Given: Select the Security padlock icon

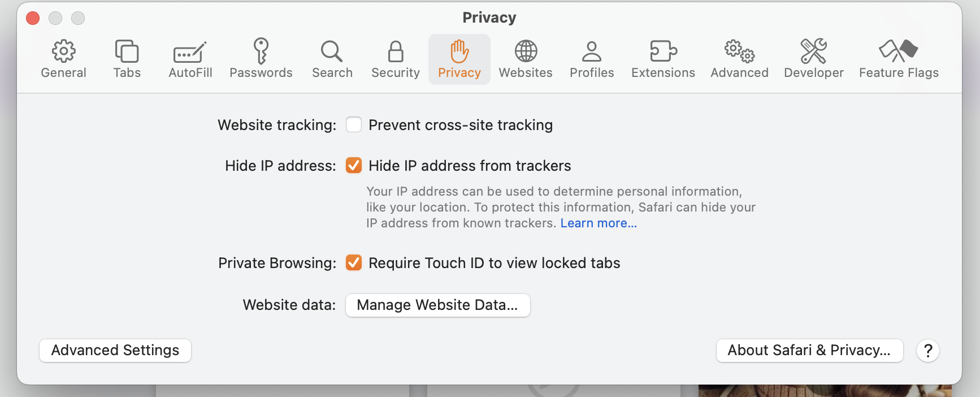Looking at the screenshot, I should [396, 52].
